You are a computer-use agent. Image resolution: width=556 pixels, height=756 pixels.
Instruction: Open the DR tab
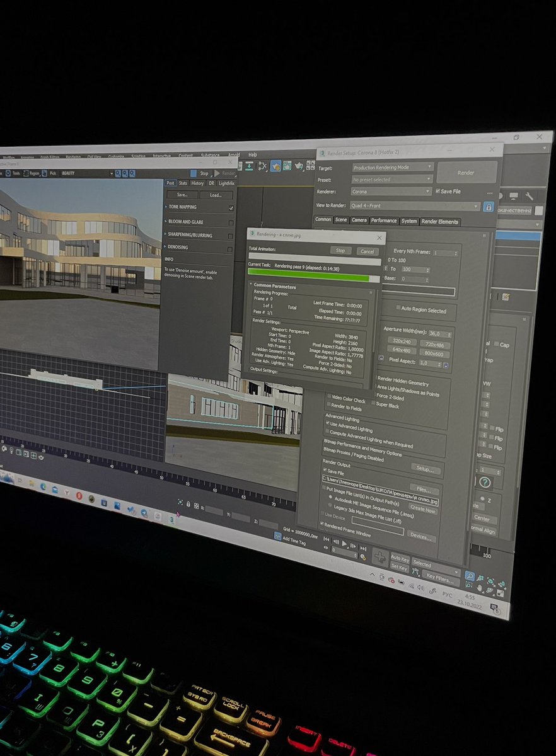(212, 183)
